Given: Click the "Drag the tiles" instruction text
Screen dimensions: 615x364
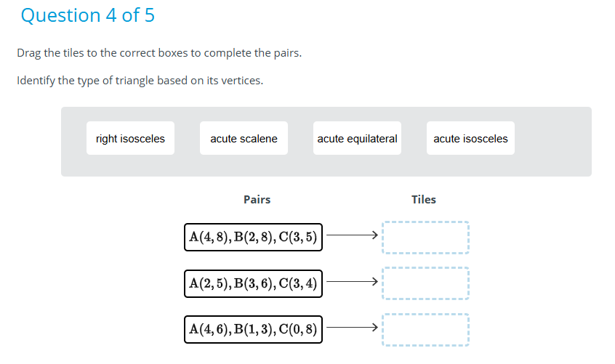Looking at the screenshot, I should tap(158, 53).
